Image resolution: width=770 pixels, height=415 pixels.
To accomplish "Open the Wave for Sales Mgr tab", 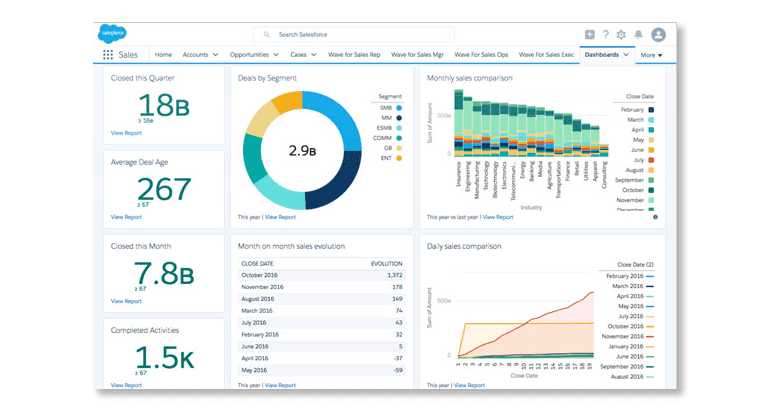I will (x=419, y=55).
